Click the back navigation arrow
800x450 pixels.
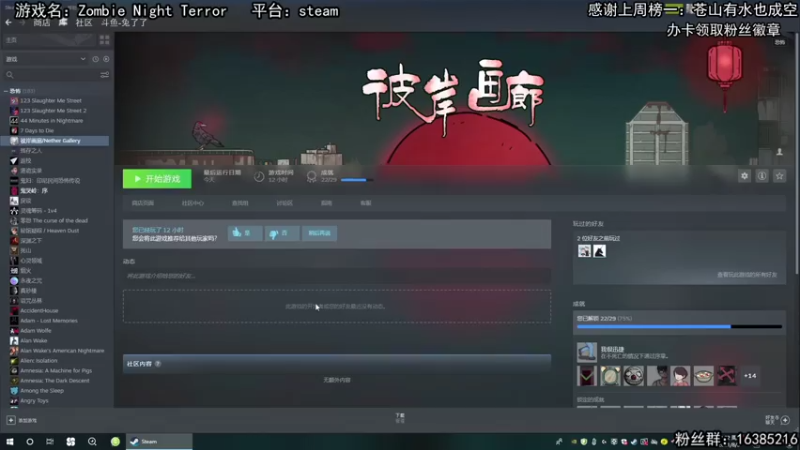tap(8, 22)
